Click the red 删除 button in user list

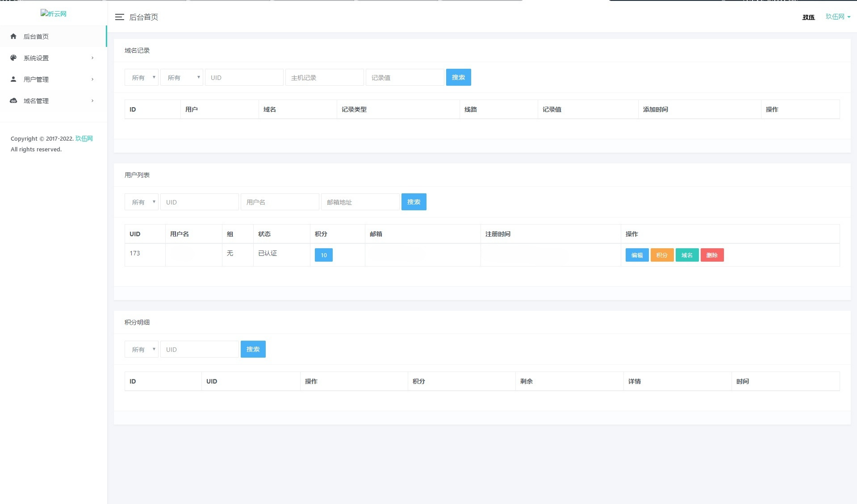(712, 255)
